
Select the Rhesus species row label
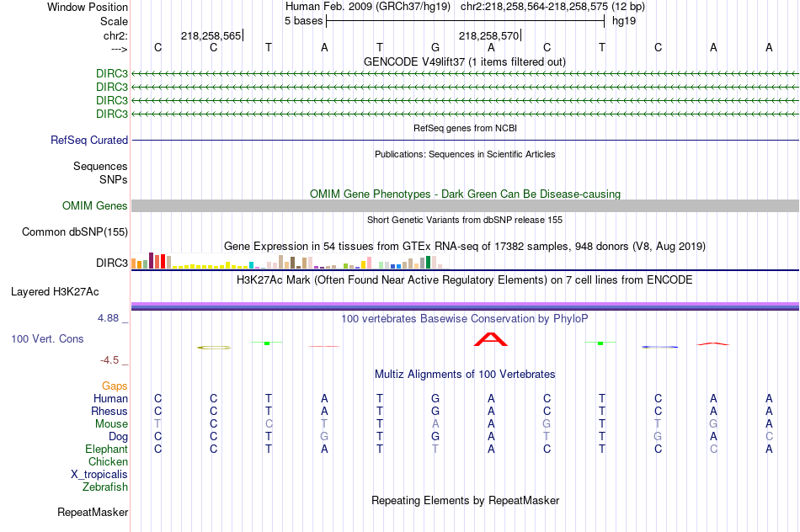click(x=109, y=412)
